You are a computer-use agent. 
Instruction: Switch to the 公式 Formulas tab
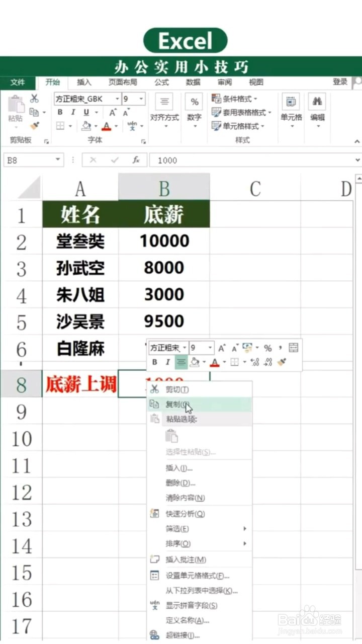pos(161,82)
